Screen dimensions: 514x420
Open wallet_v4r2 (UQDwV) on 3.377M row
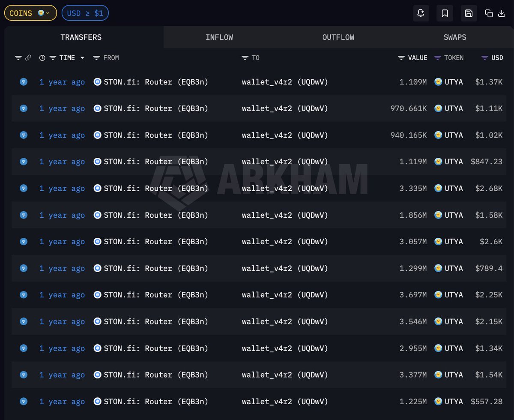click(285, 375)
